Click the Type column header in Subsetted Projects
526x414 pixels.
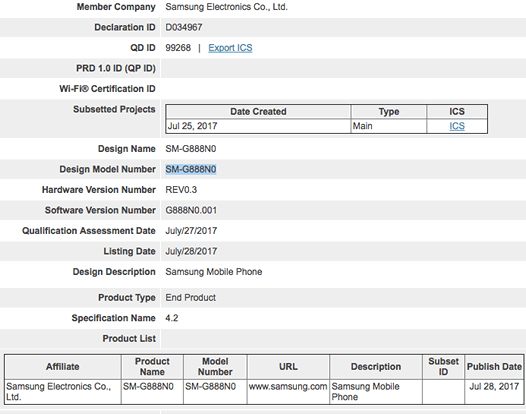(389, 111)
